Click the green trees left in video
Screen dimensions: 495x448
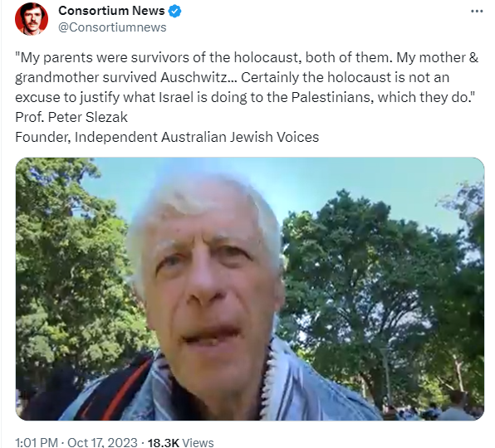coord(70,268)
